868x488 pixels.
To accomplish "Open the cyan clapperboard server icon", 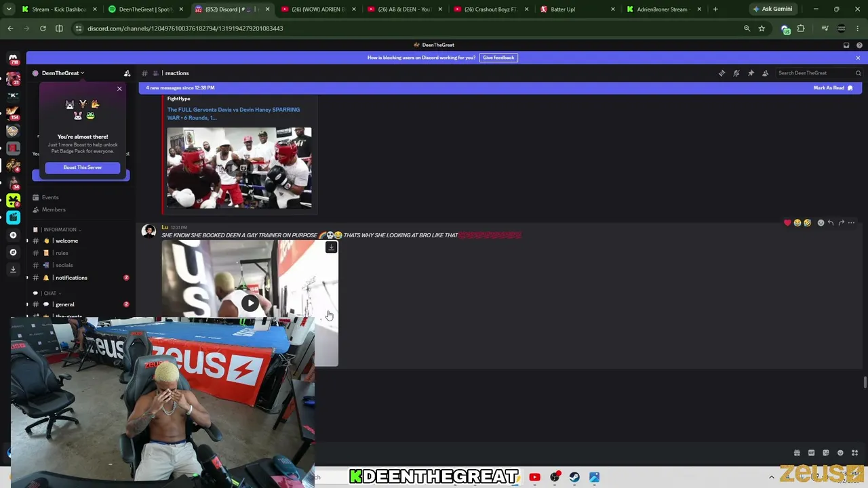I will pyautogui.click(x=13, y=218).
